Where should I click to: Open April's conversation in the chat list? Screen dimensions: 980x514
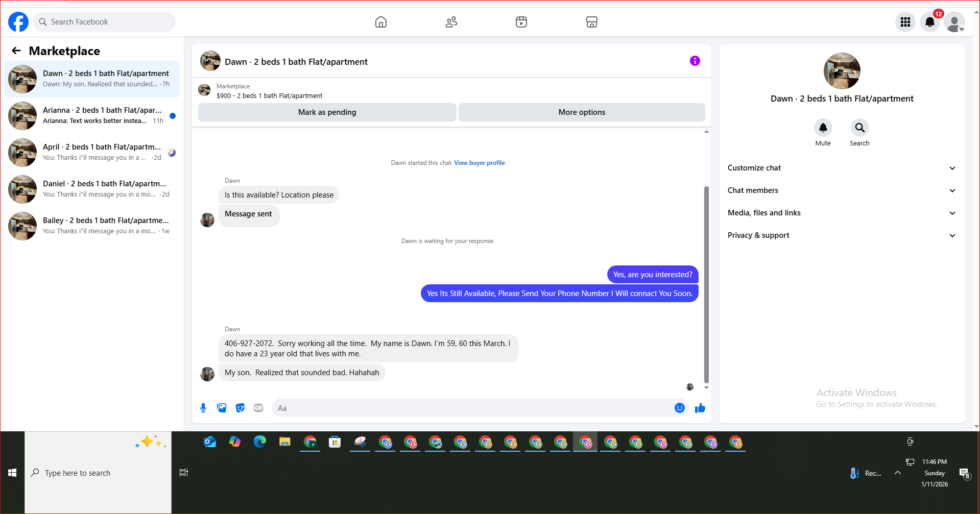(x=92, y=153)
